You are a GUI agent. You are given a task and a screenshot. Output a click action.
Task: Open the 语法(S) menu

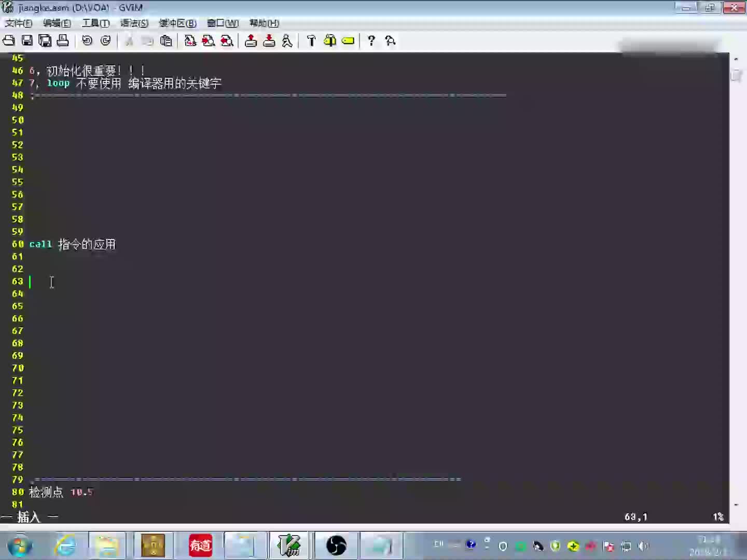pos(134,23)
